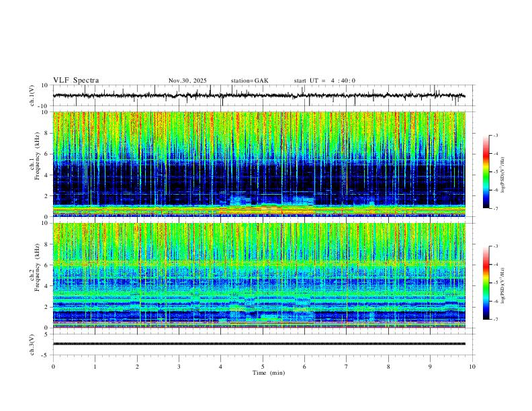Click the ch.1 spectrogram panel
This screenshot has height=411, width=532.
(259, 164)
